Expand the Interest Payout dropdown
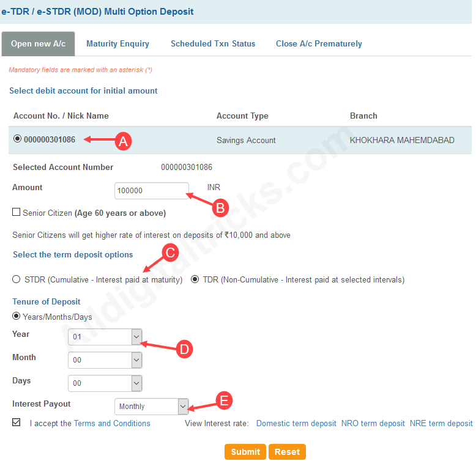The height and width of the screenshot is (461, 476). tap(152, 407)
